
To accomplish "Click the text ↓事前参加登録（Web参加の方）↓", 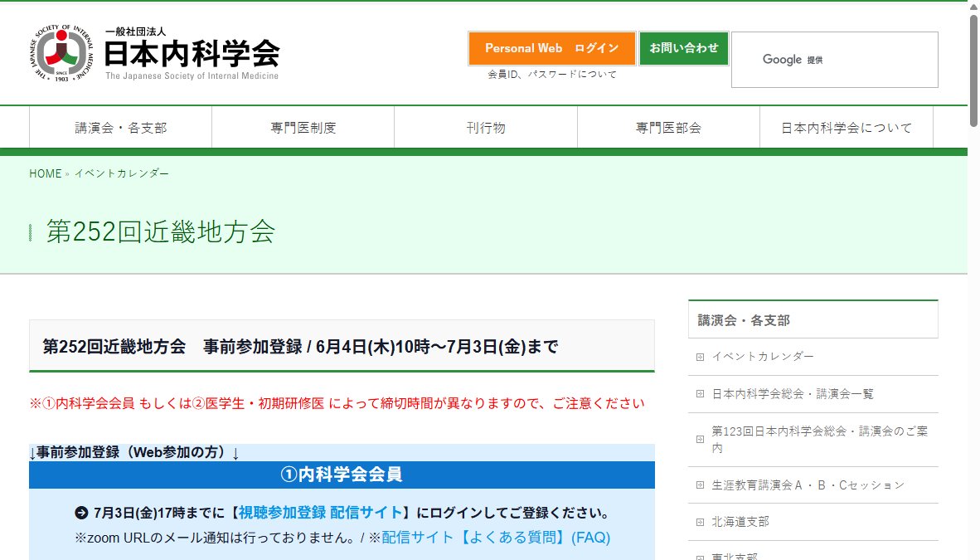I will [x=134, y=452].
